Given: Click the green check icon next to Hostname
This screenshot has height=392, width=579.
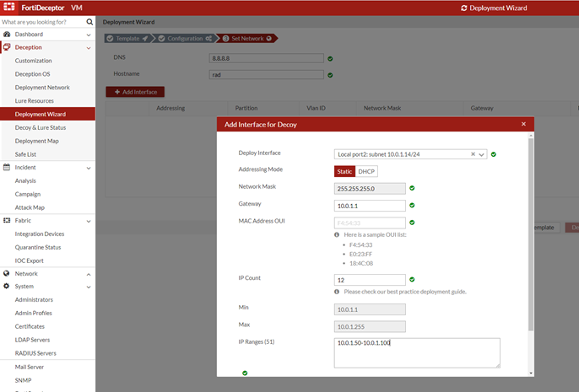Looking at the screenshot, I should click(x=330, y=75).
